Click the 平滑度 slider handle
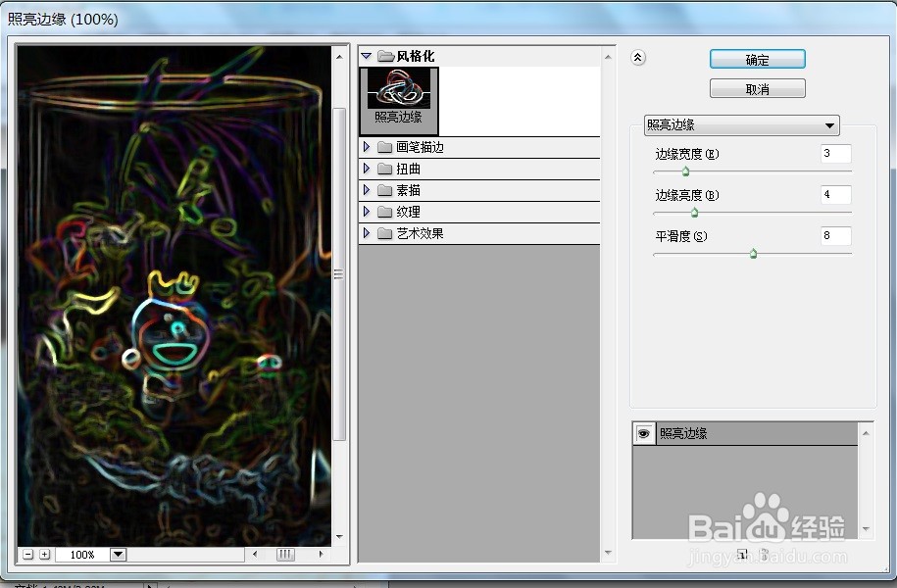The height and width of the screenshot is (588, 897). [754, 254]
